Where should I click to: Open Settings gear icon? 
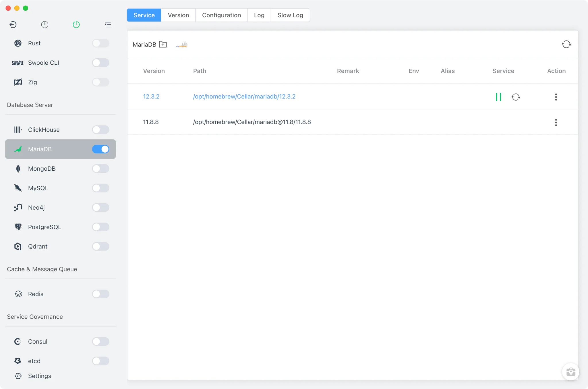[x=18, y=376]
